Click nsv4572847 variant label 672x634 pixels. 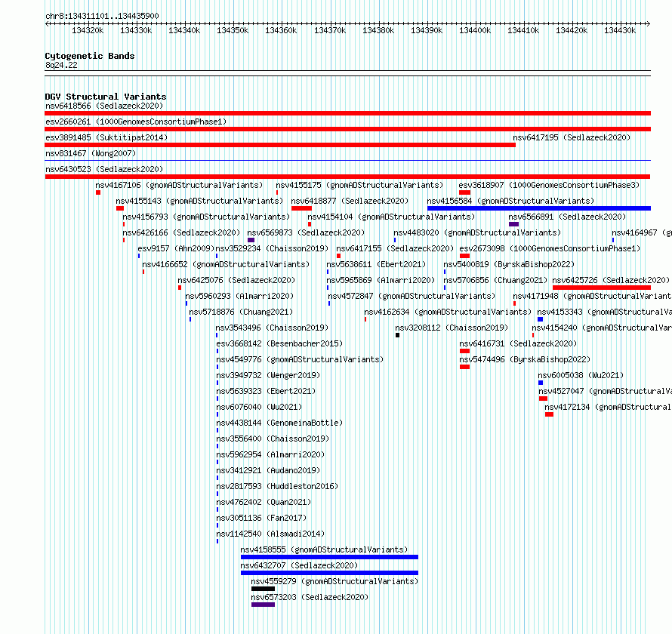(x=412, y=296)
